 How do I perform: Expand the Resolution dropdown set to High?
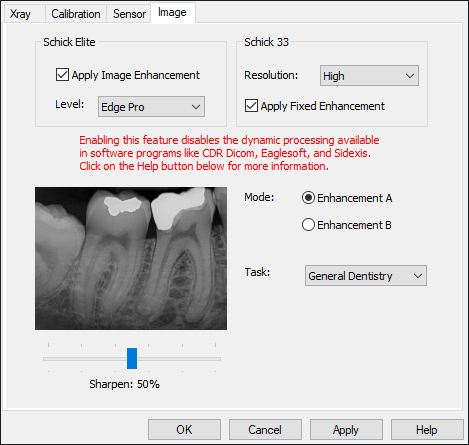click(x=369, y=76)
